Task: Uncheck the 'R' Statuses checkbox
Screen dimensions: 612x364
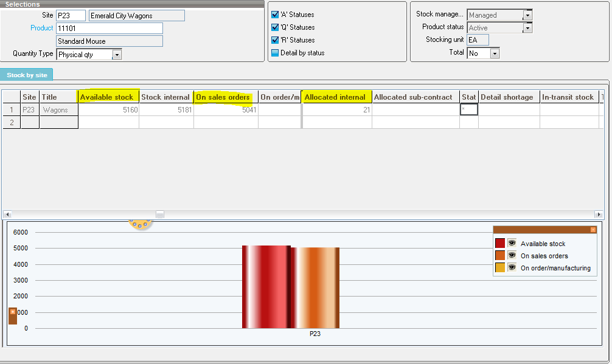Action: (275, 40)
